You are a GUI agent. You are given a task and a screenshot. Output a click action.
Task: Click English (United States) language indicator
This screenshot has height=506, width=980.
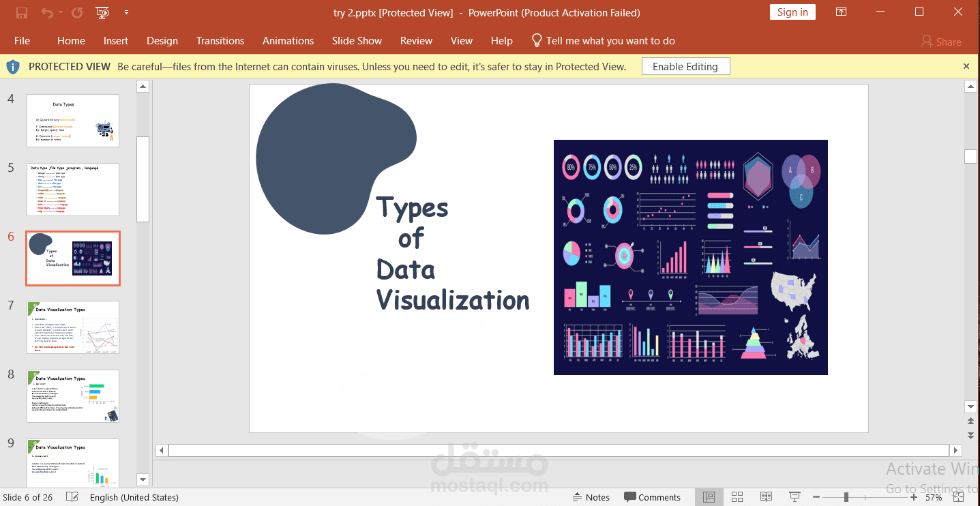(x=134, y=497)
